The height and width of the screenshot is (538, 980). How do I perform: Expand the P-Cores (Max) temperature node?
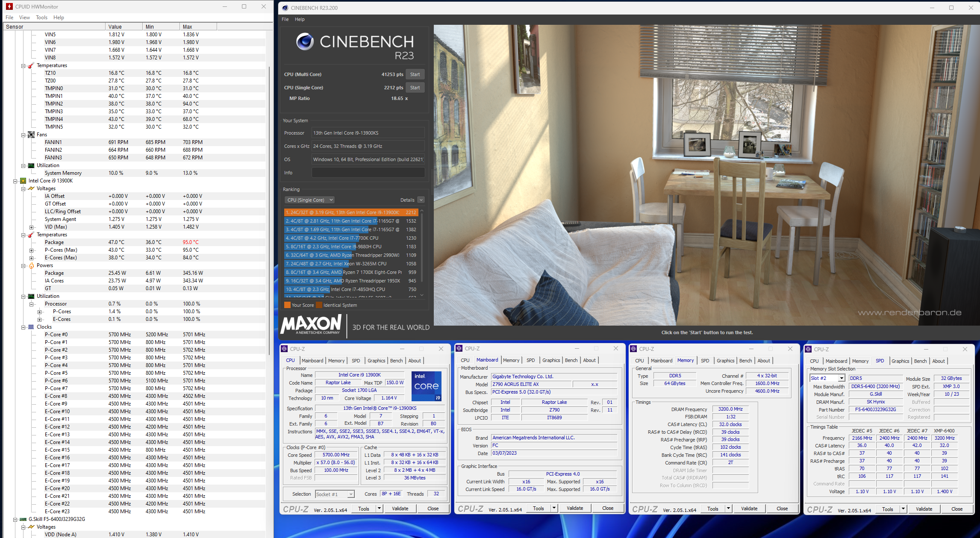(31, 250)
